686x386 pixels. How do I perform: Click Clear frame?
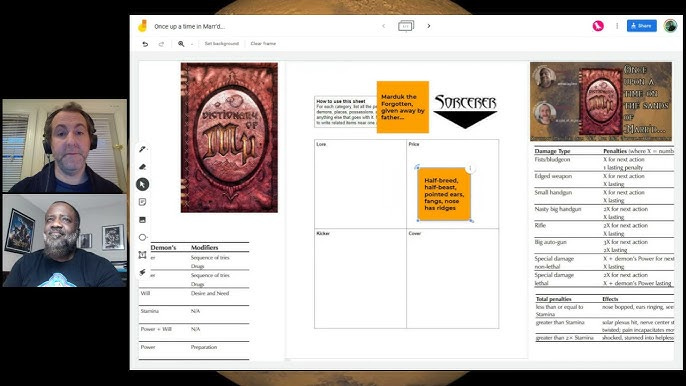pos(263,44)
